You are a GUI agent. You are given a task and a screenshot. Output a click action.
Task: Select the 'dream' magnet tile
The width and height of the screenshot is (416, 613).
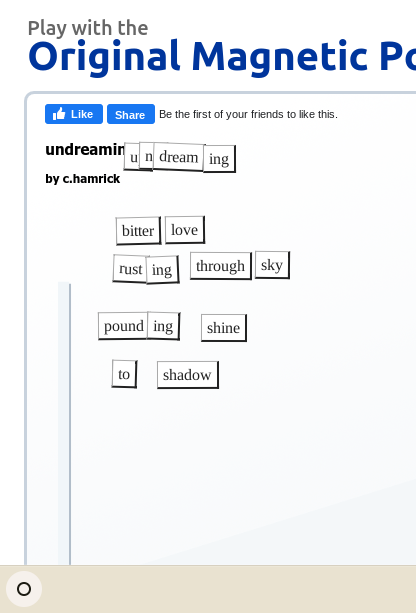click(x=178, y=157)
